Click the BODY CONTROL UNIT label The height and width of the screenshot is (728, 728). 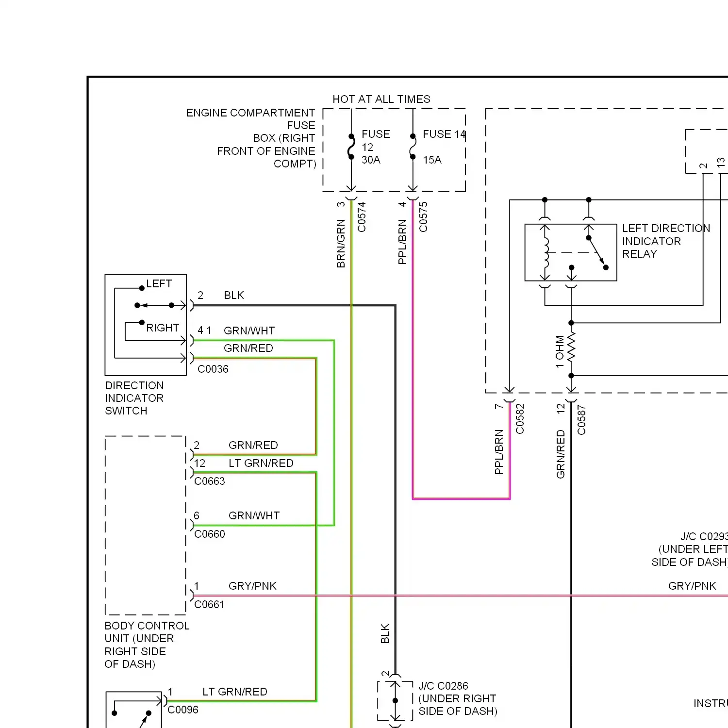coord(147,645)
